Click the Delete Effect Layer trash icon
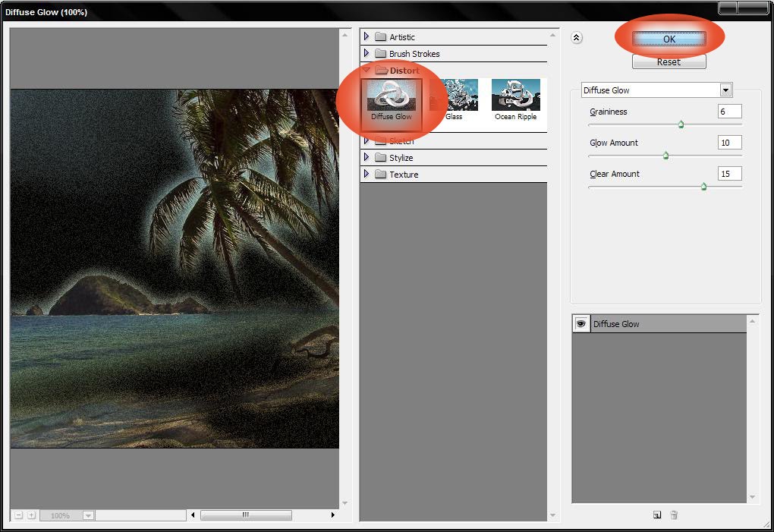This screenshot has width=774, height=532. tap(674, 515)
